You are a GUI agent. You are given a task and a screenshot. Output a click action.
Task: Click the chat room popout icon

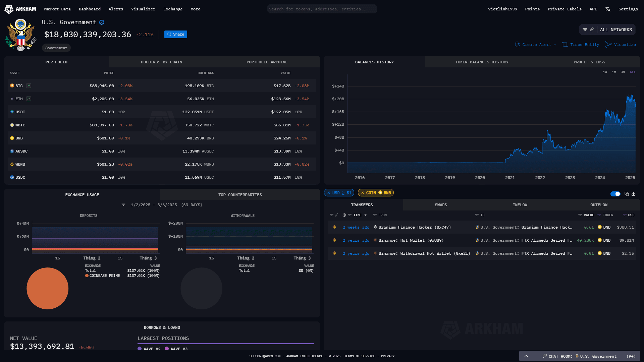tap(545, 356)
